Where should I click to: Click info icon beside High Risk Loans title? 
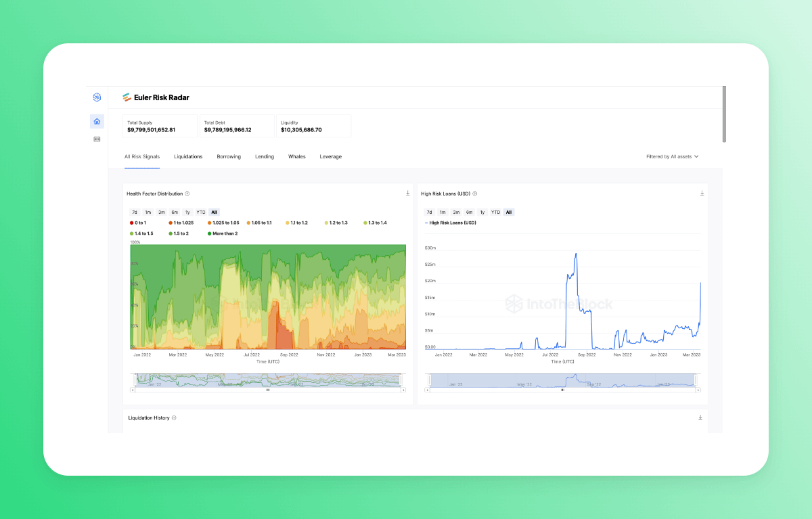pyautogui.click(x=475, y=194)
